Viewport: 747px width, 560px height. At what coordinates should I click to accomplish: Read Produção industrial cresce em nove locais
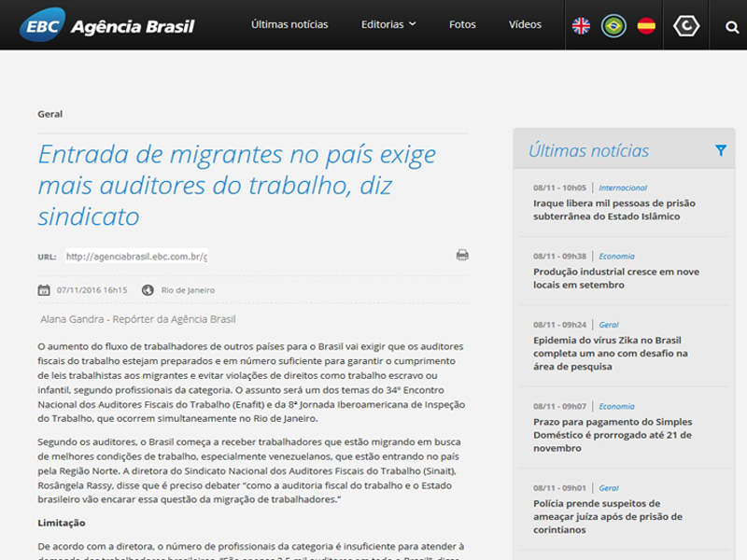click(616, 278)
